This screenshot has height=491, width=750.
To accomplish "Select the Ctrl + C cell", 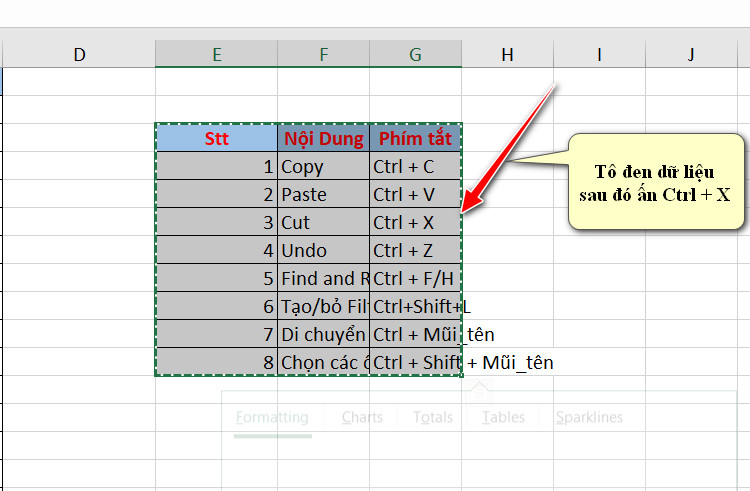I will (415, 166).
